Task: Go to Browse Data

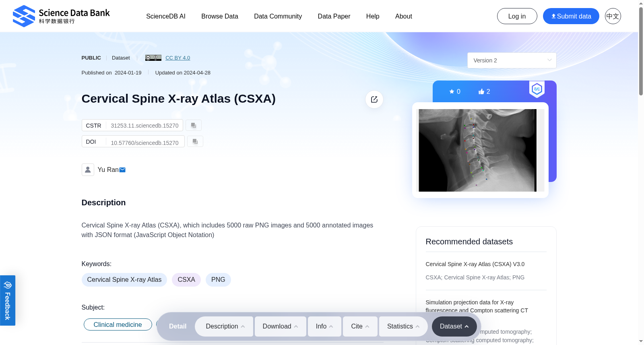Action: [220, 16]
